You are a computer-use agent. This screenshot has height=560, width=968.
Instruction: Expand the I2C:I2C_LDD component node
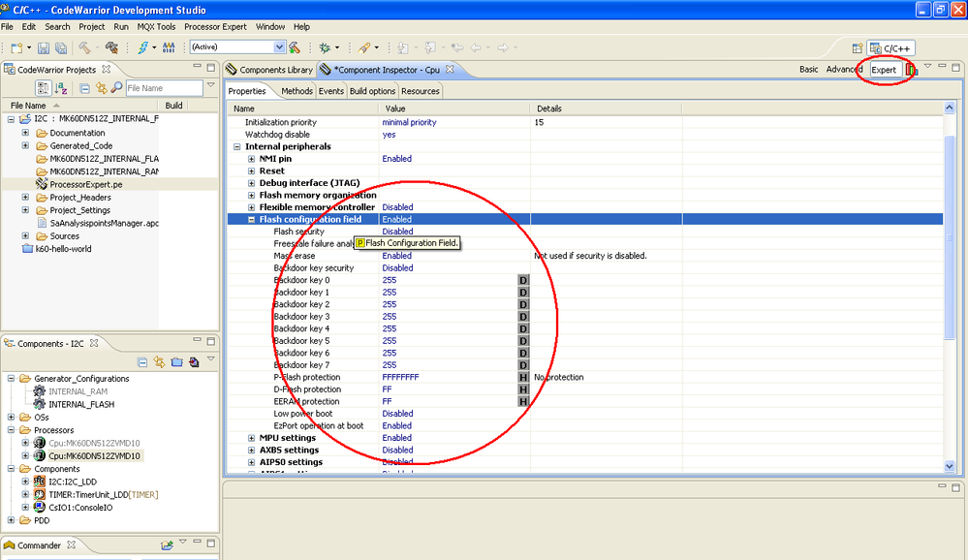25,482
